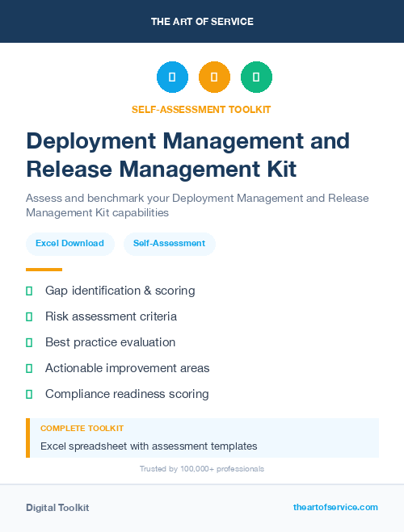Click Trusted by 100,000+ professionals text
Image resolution: width=404 pixels, height=532 pixels.
(202, 469)
